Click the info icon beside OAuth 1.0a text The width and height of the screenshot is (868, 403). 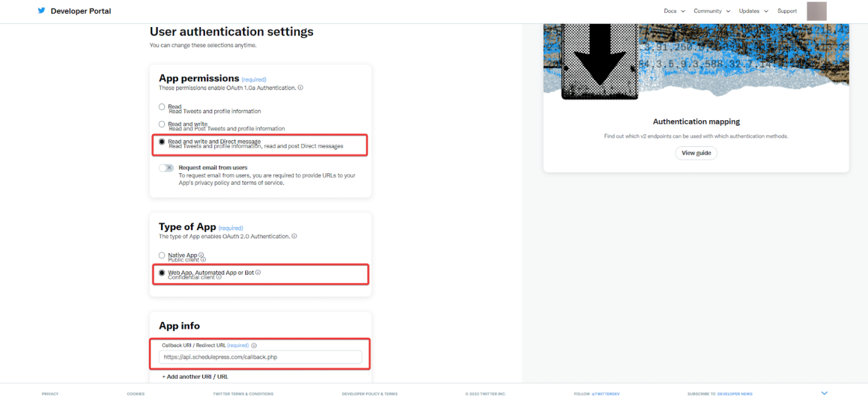[300, 88]
